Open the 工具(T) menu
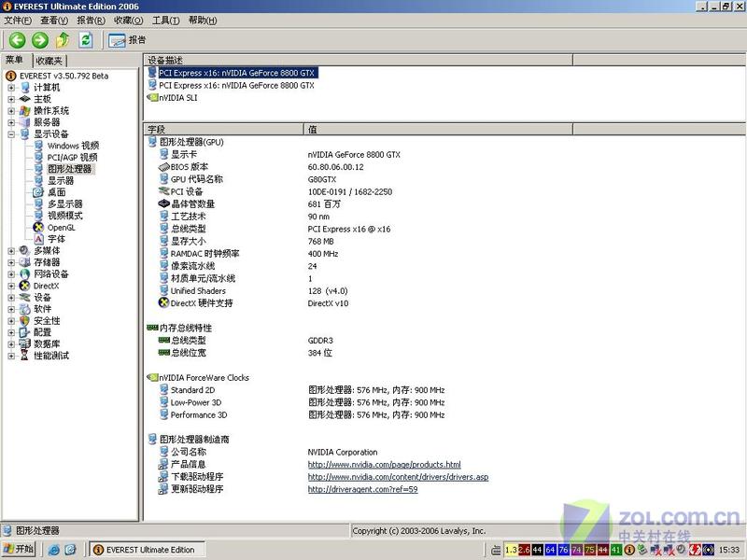This screenshot has height=560, width=747. click(x=166, y=20)
